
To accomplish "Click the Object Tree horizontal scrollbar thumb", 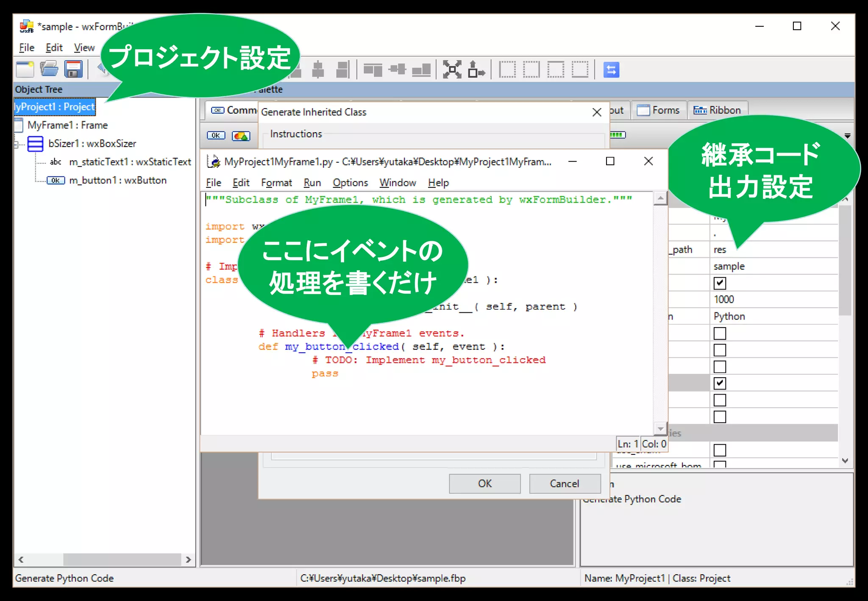I will 122,559.
